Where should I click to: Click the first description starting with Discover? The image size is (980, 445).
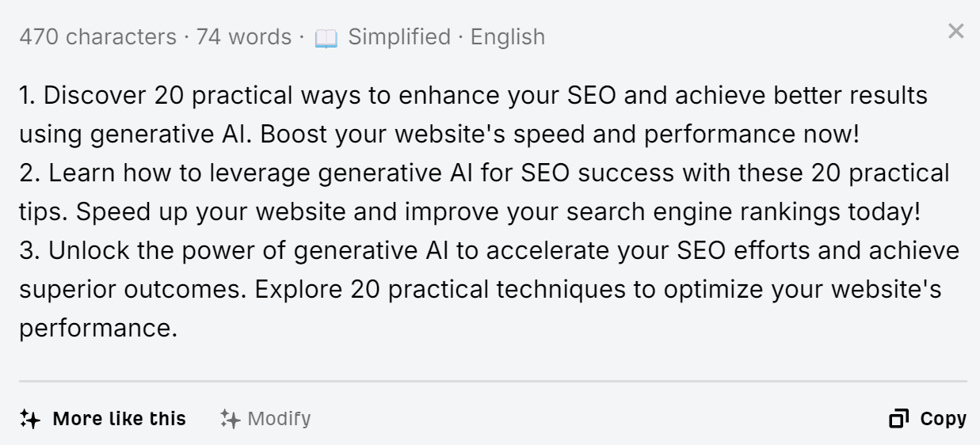tap(473, 96)
